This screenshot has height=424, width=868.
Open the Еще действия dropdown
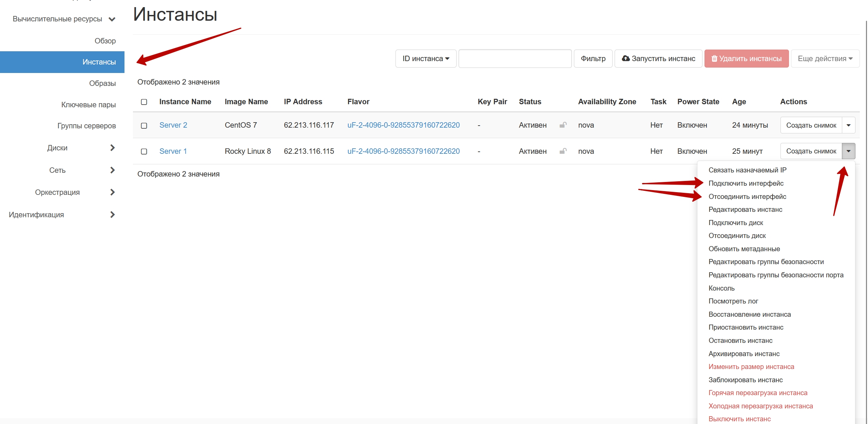point(825,58)
